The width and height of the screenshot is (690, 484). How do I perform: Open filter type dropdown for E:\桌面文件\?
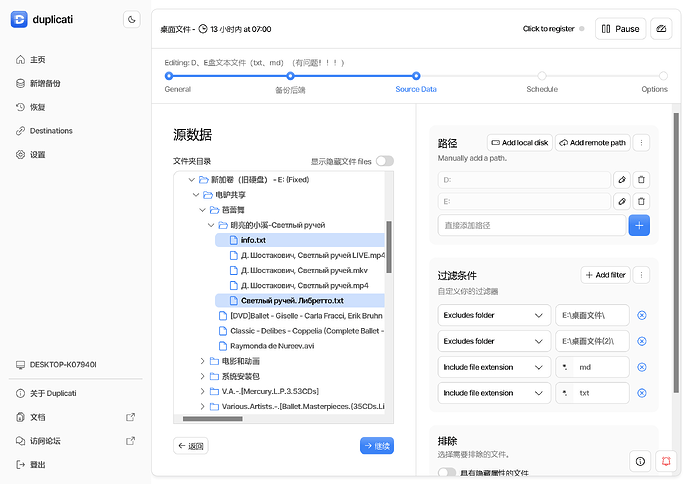coord(494,315)
